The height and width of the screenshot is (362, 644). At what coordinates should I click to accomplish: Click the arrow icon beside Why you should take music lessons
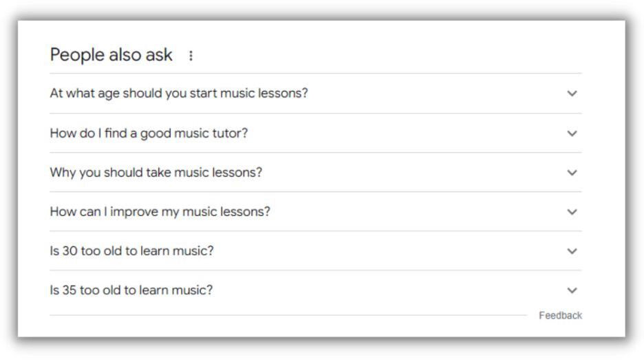[572, 173]
